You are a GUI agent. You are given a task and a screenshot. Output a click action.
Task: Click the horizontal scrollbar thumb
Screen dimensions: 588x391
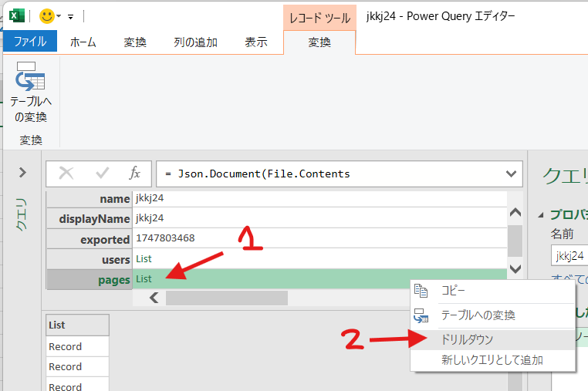tap(227, 298)
